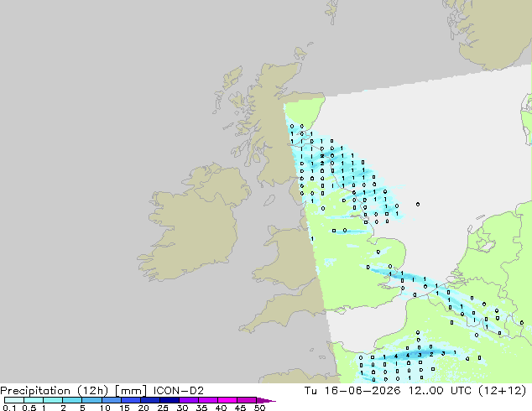Pick the 40–45 mm magenta legend swatch
532x411 pixels.
[x=227, y=400]
